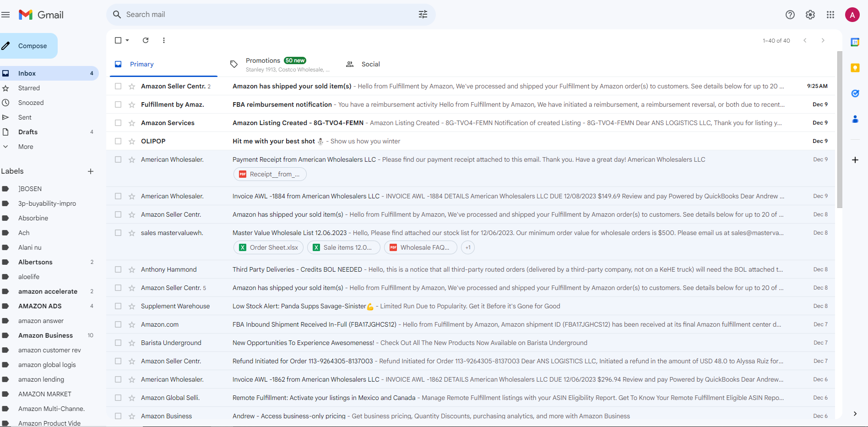The height and width of the screenshot is (427, 868).
Task: Open the Third Party Deliveries email
Action: 471,269
